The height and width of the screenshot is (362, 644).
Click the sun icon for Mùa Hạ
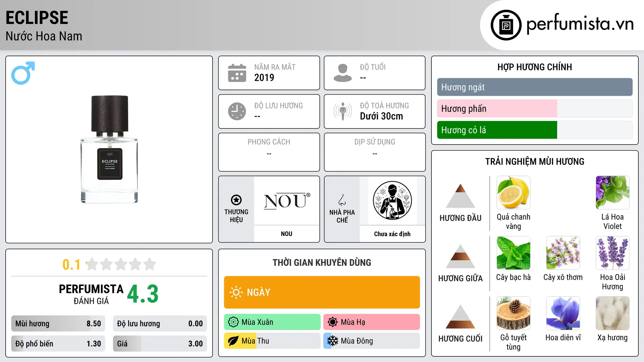[x=333, y=322]
